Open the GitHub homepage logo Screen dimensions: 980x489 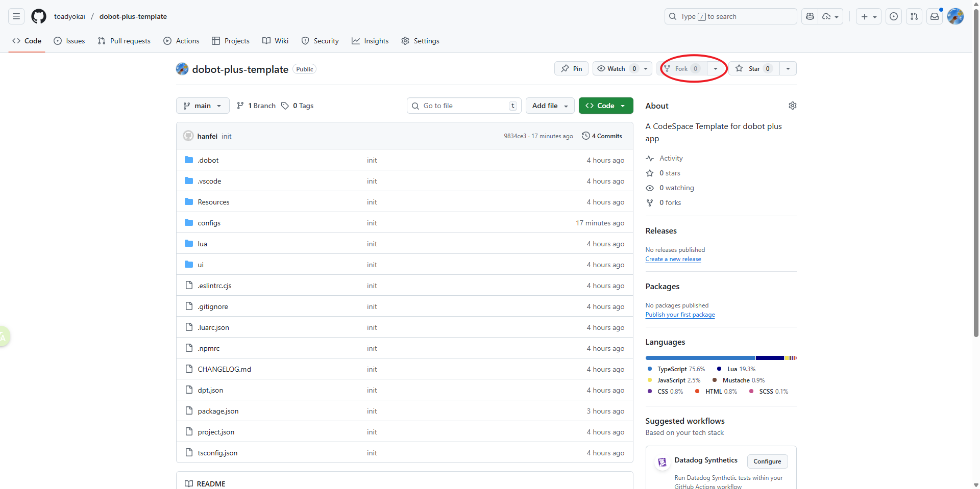tap(39, 16)
